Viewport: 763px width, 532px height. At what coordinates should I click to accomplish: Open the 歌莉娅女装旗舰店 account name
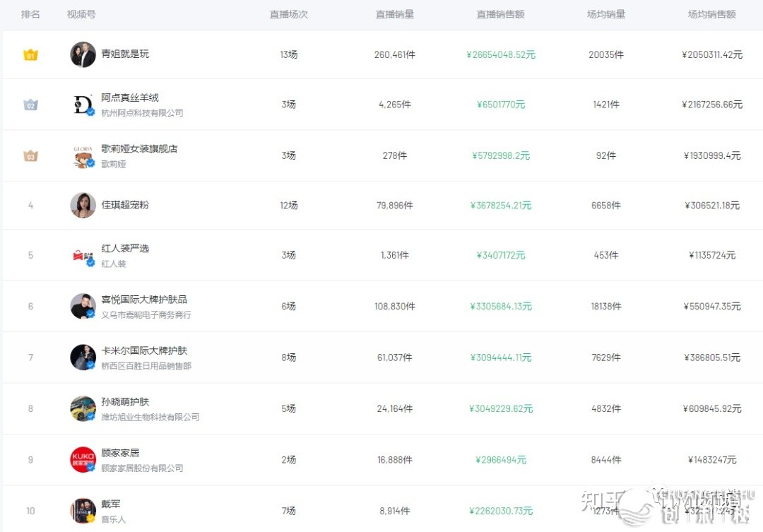(x=139, y=148)
